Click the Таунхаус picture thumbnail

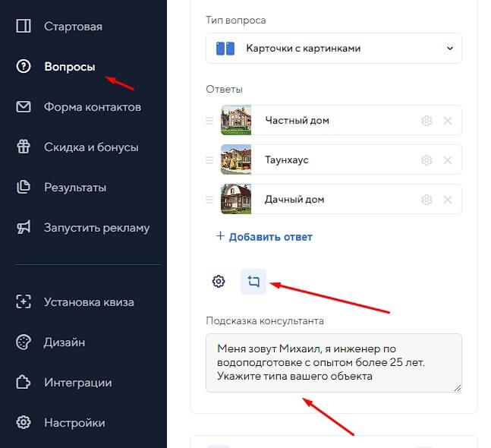236,160
